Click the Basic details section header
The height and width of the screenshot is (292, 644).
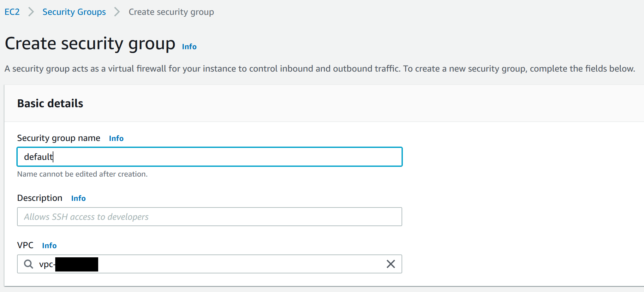point(50,103)
